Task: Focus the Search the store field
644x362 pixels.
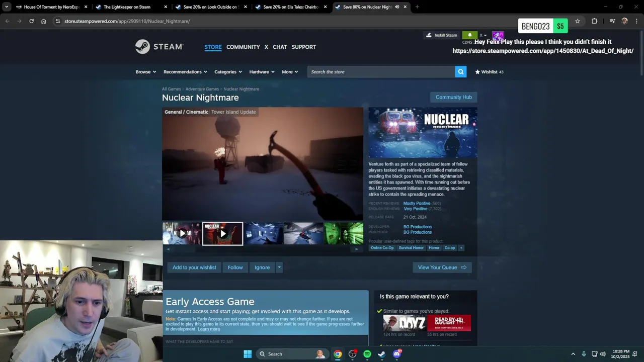Action: tap(381, 72)
